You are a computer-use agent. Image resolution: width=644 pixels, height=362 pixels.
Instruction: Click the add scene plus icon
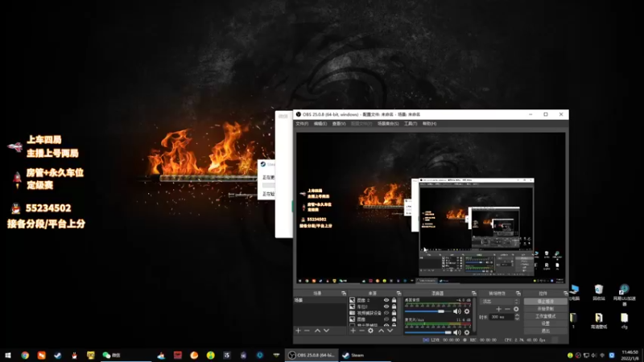[x=298, y=331]
